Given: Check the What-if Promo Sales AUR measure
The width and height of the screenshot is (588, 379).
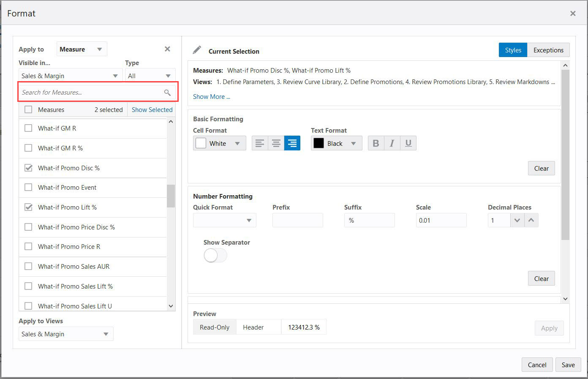Looking at the screenshot, I should (28, 266).
